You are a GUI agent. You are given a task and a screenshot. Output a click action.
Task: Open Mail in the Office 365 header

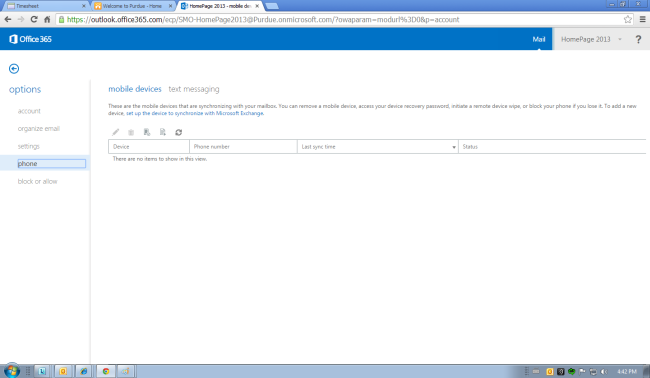[538, 39]
